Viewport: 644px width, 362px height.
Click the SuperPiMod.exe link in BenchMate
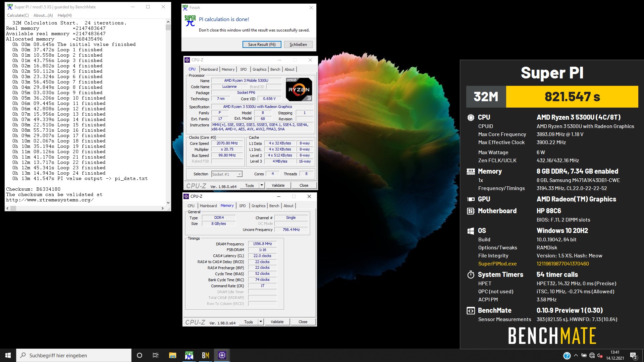[497, 264]
